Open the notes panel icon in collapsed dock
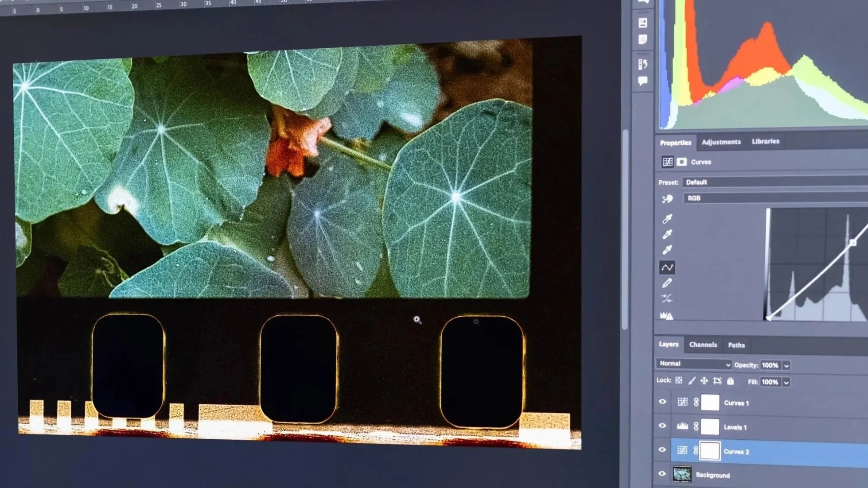 tap(643, 40)
